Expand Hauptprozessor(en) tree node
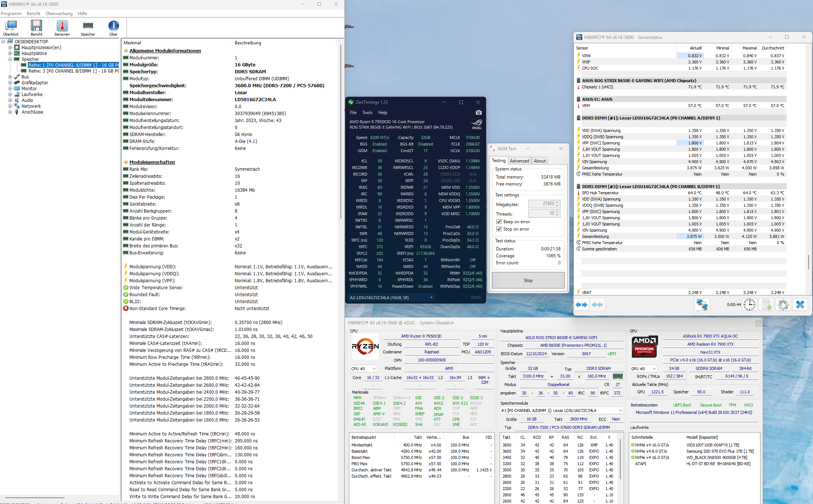The height and width of the screenshot is (504, 813). click(10, 48)
